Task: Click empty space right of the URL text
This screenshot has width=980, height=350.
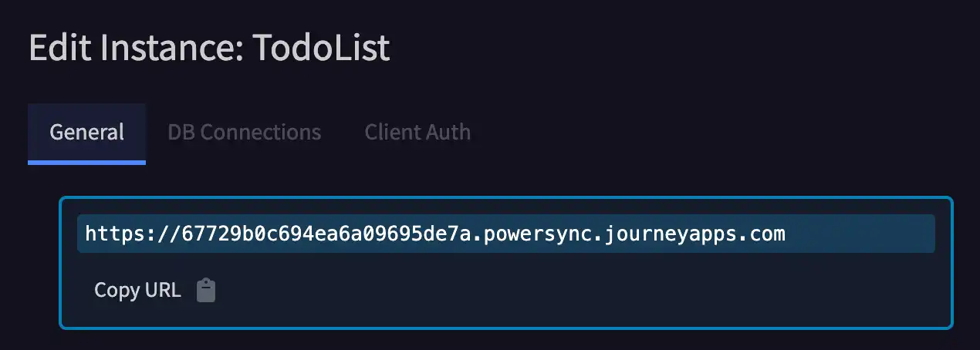Action: (x=857, y=234)
